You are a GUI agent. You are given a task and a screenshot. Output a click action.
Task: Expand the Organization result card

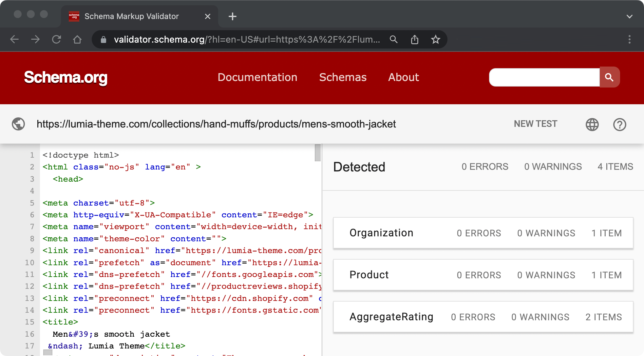click(x=483, y=233)
